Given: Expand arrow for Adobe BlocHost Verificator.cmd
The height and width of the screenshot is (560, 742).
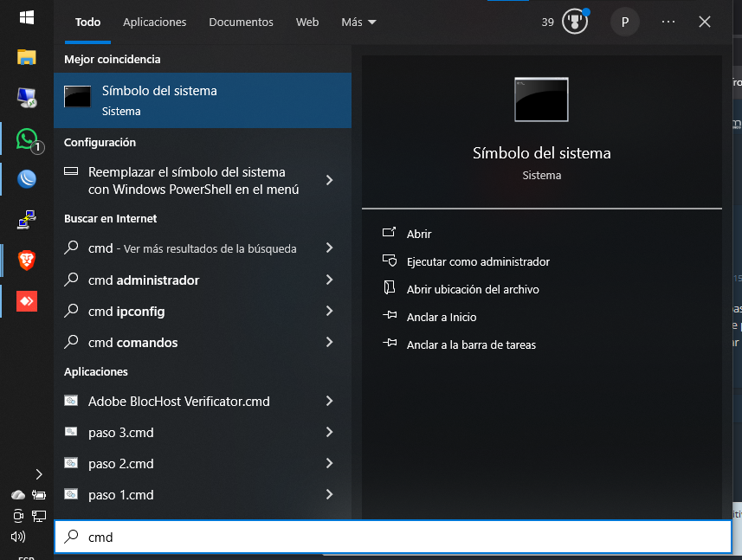Looking at the screenshot, I should 329,401.
